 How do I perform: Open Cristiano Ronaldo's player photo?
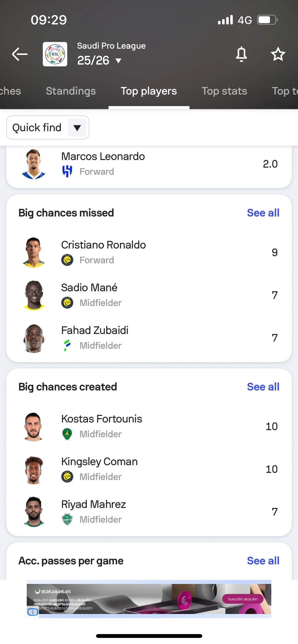coord(34,252)
